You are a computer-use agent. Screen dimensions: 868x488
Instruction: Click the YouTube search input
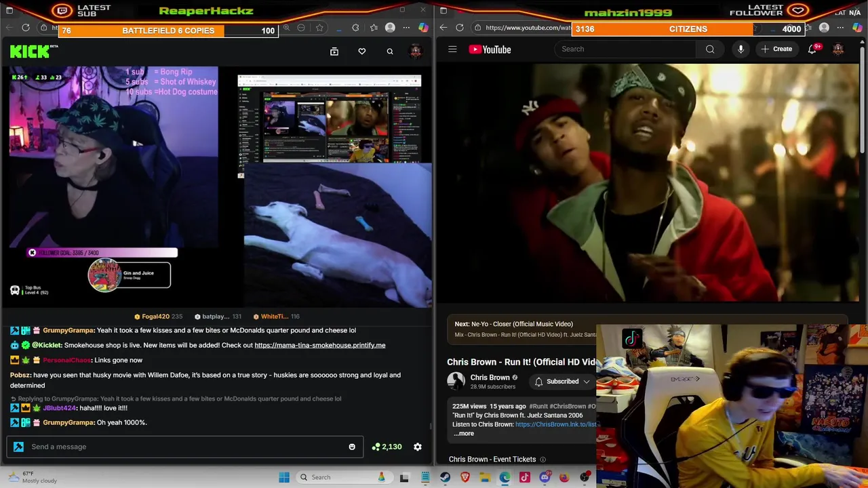pyautogui.click(x=625, y=49)
